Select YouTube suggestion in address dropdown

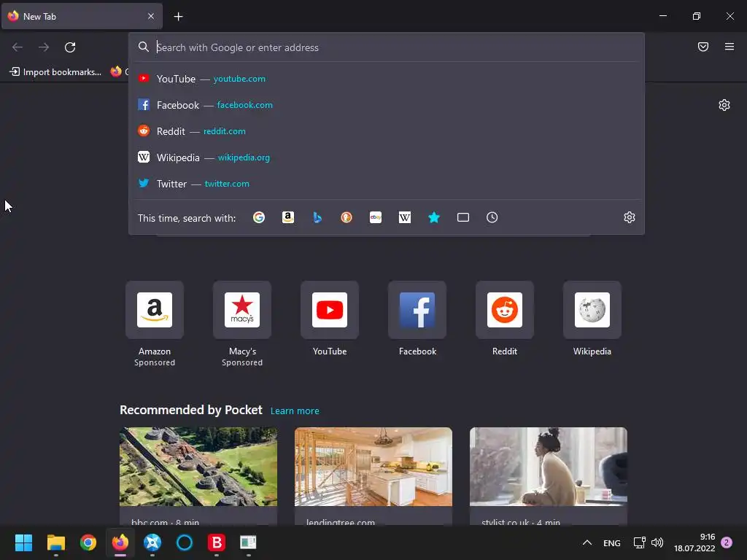tap(387, 79)
